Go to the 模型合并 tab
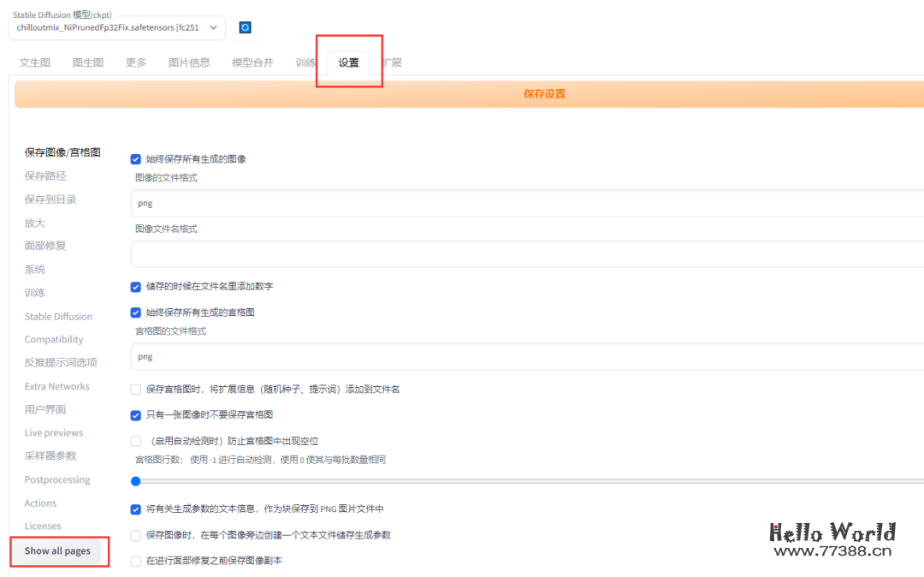This screenshot has width=924, height=577. point(252,62)
